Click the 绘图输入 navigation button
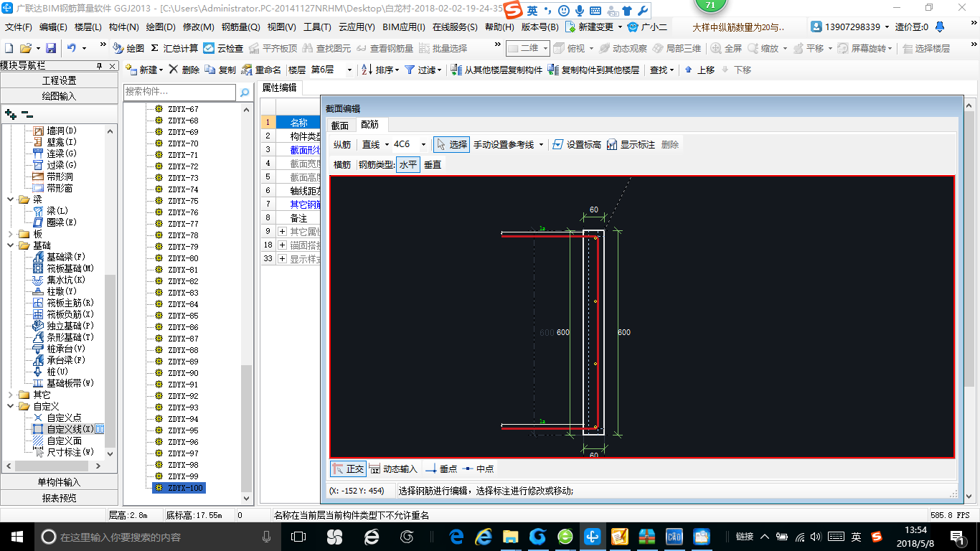980x551 pixels. [59, 95]
